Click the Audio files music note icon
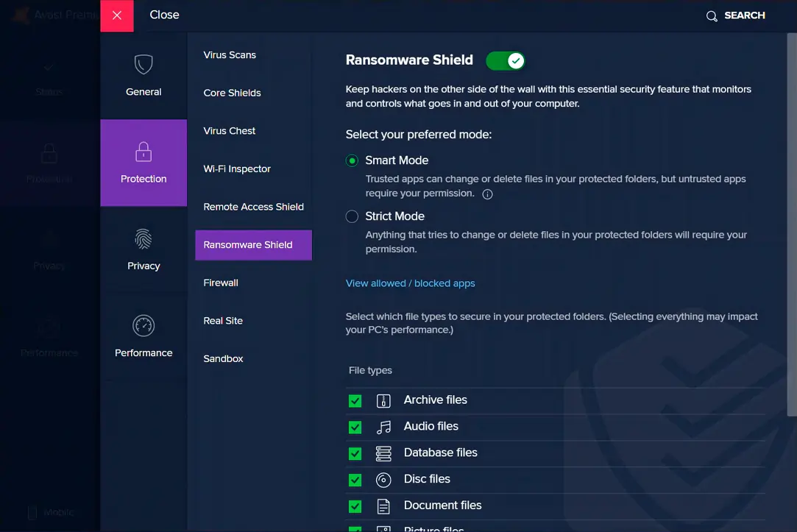This screenshot has width=797, height=532. click(383, 427)
